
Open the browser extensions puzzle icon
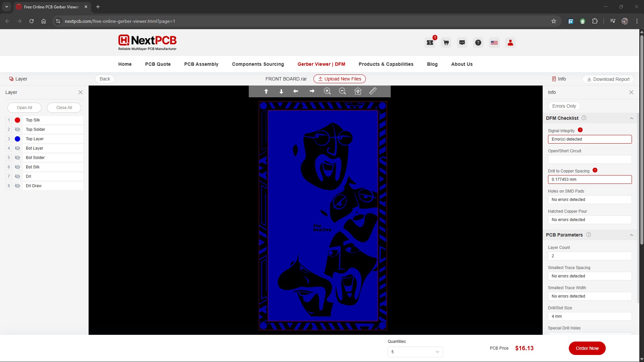coord(595,21)
